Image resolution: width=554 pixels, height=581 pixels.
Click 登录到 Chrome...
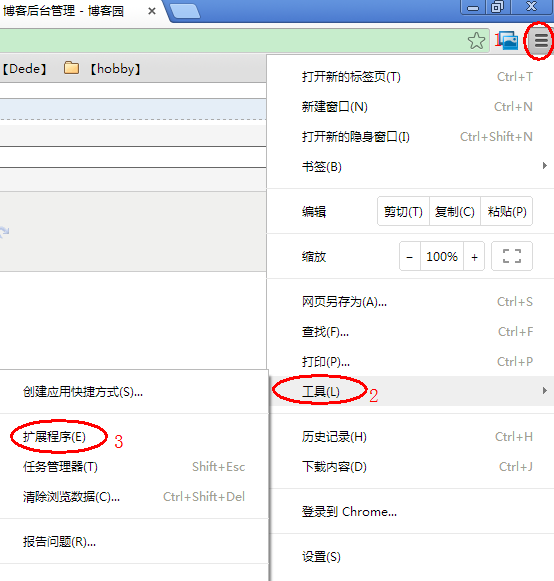(411, 512)
